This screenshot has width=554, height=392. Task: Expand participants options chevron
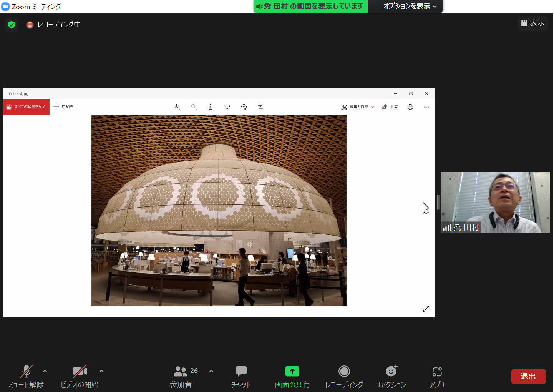(x=211, y=371)
